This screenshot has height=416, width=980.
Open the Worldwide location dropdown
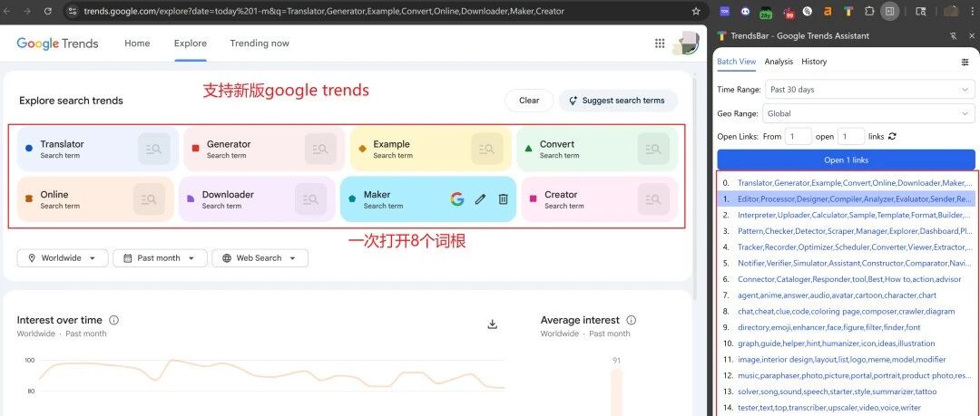pyautogui.click(x=63, y=258)
